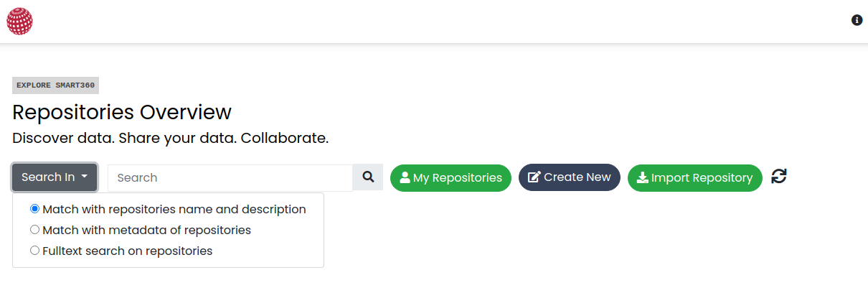Choose 'Fulltext search on repositories' label text
Viewport: 868px width, 293px height.
[x=128, y=251]
